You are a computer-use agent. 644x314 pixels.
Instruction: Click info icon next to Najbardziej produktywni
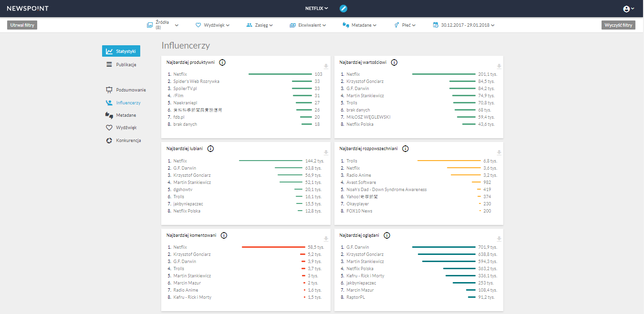click(x=222, y=62)
